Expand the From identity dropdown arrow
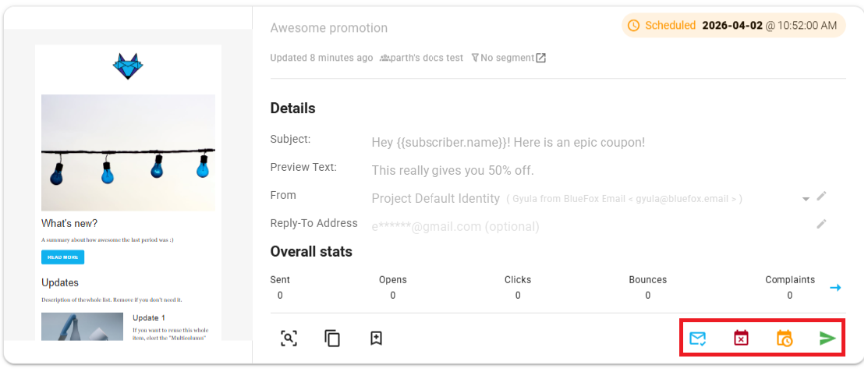The height and width of the screenshot is (369, 868). (x=806, y=199)
